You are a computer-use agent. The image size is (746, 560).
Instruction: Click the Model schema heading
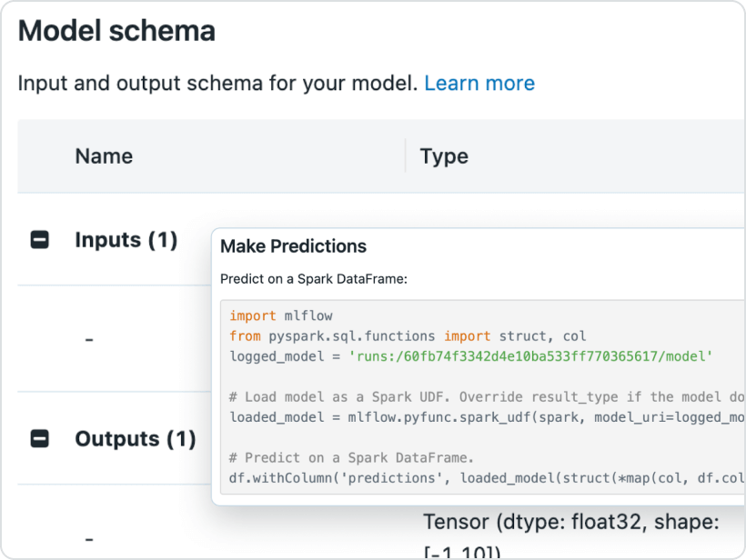click(x=116, y=31)
